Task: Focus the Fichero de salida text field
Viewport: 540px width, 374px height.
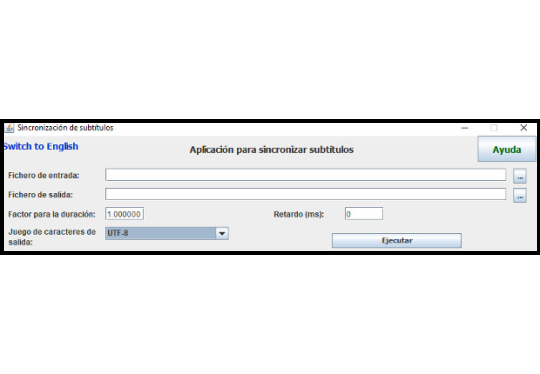Action: coord(305,194)
